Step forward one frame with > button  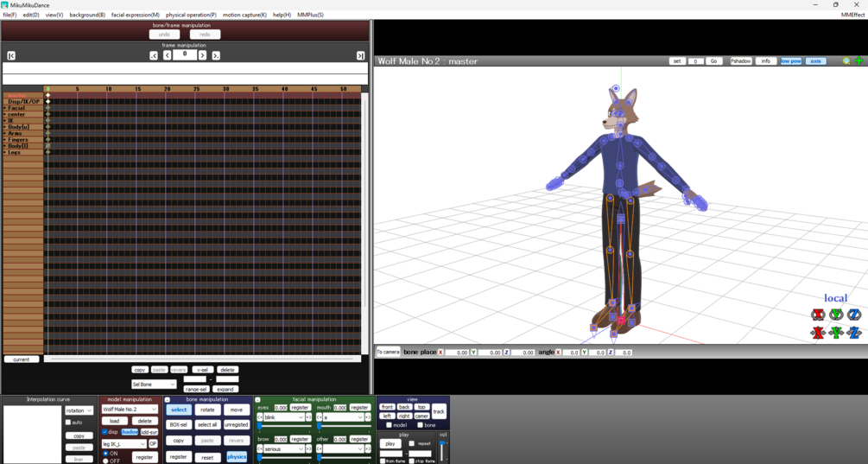(203, 55)
